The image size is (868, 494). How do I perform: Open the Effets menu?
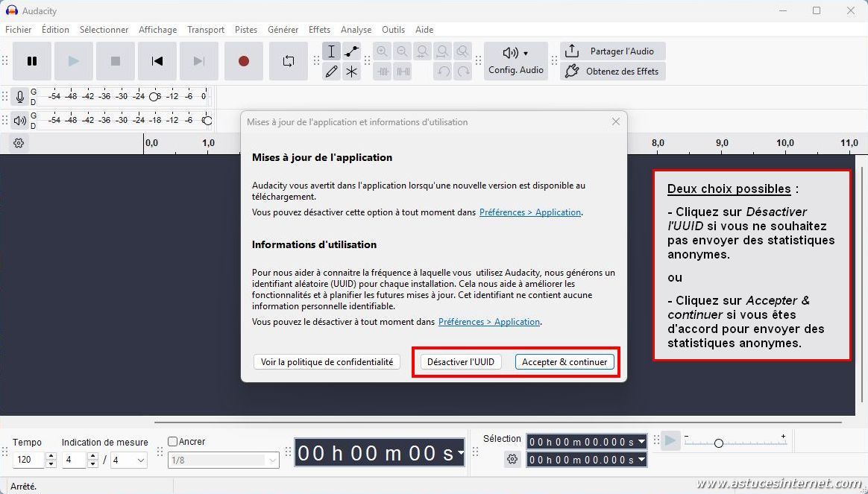click(x=319, y=30)
